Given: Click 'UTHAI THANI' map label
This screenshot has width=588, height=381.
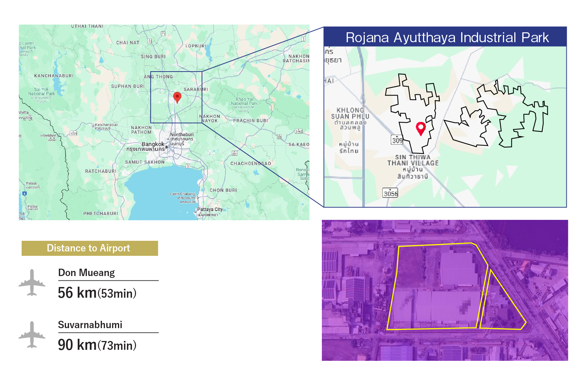Looking at the screenshot, I should tap(87, 26).
